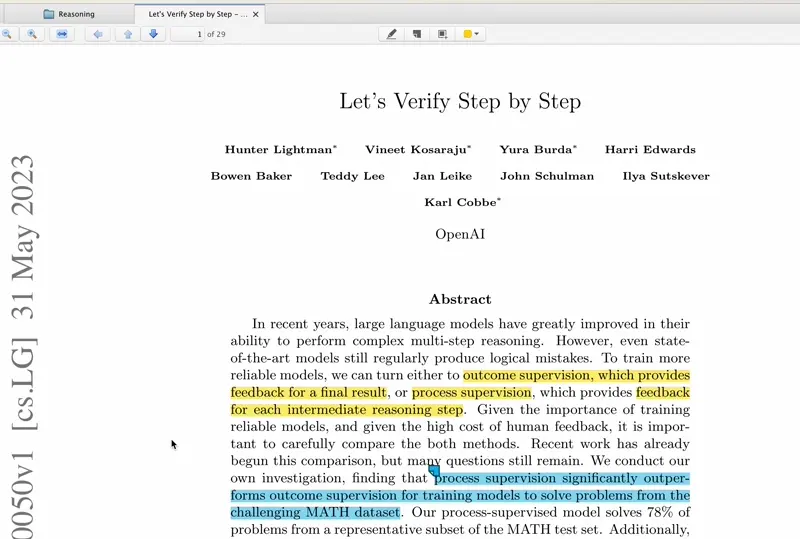The height and width of the screenshot is (539, 800).
Task: Select the Add note tool
Action: (x=417, y=34)
